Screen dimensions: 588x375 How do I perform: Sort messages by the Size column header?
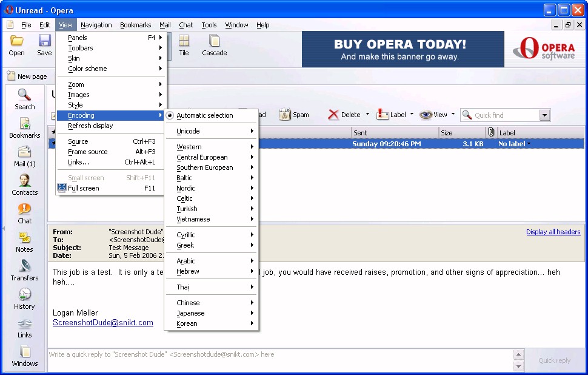coord(461,132)
